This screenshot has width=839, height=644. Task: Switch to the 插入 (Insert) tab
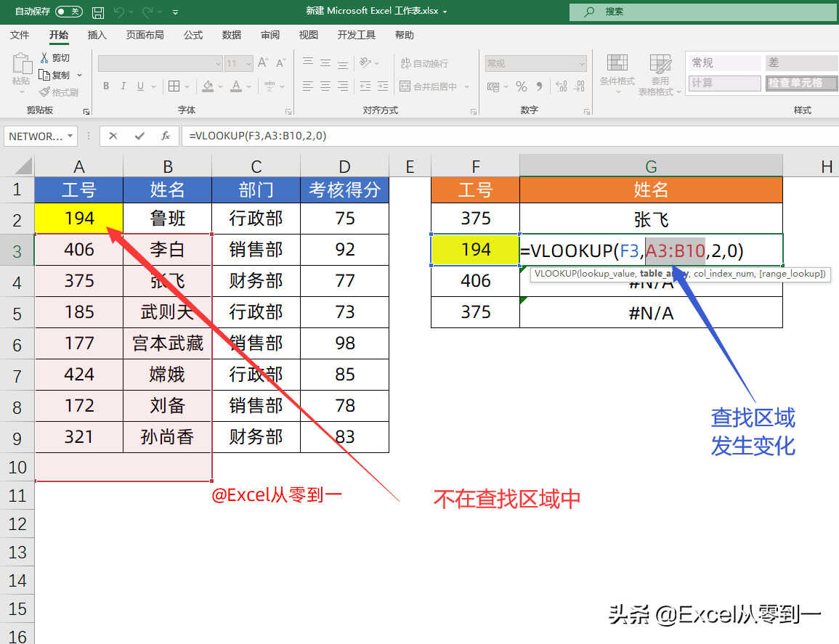[97, 35]
